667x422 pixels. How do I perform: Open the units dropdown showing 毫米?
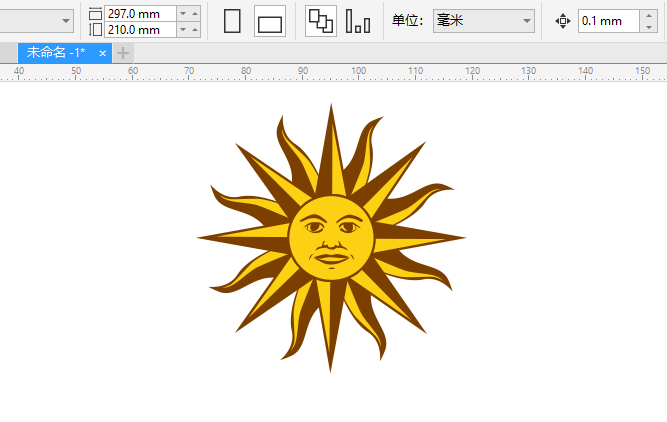click(484, 21)
